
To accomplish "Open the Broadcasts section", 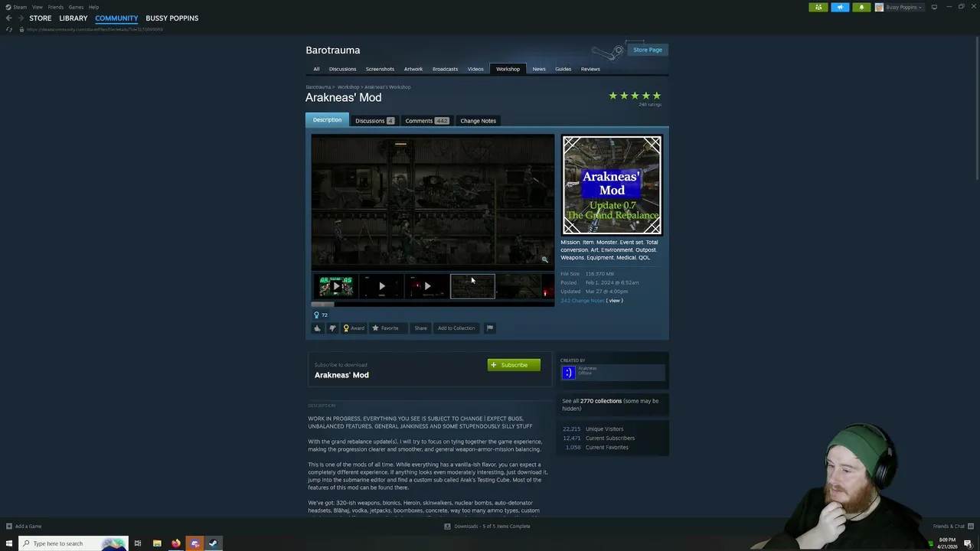I will click(445, 69).
